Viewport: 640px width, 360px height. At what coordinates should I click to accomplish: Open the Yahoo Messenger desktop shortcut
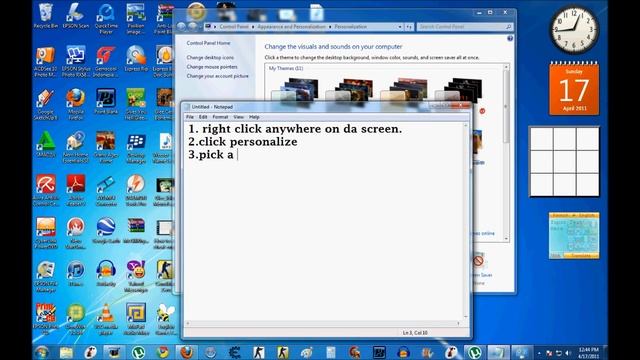coord(136,277)
